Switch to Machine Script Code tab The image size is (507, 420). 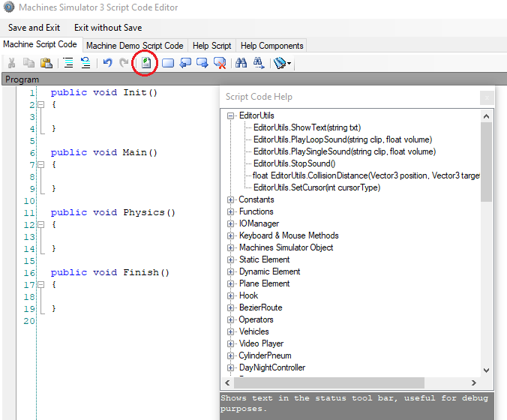point(40,44)
